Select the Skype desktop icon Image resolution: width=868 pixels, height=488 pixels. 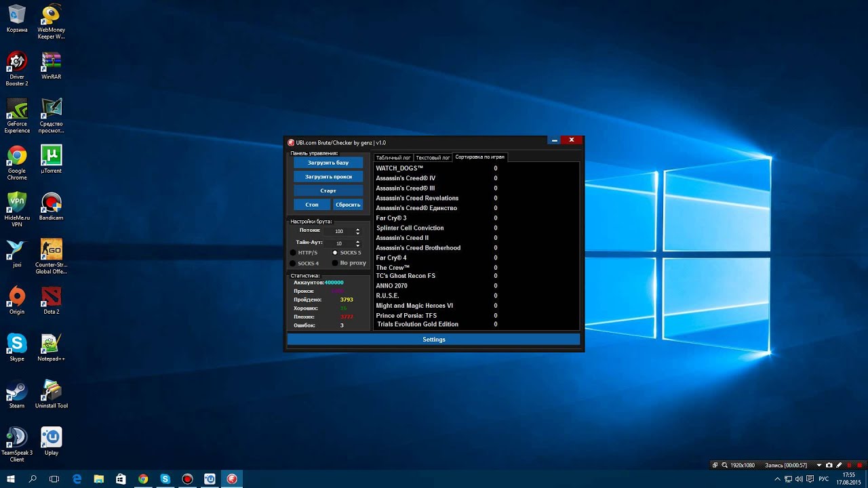pyautogui.click(x=17, y=346)
